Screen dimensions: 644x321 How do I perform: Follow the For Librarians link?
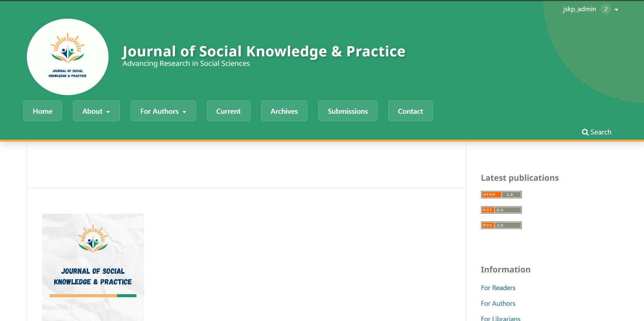click(x=500, y=318)
